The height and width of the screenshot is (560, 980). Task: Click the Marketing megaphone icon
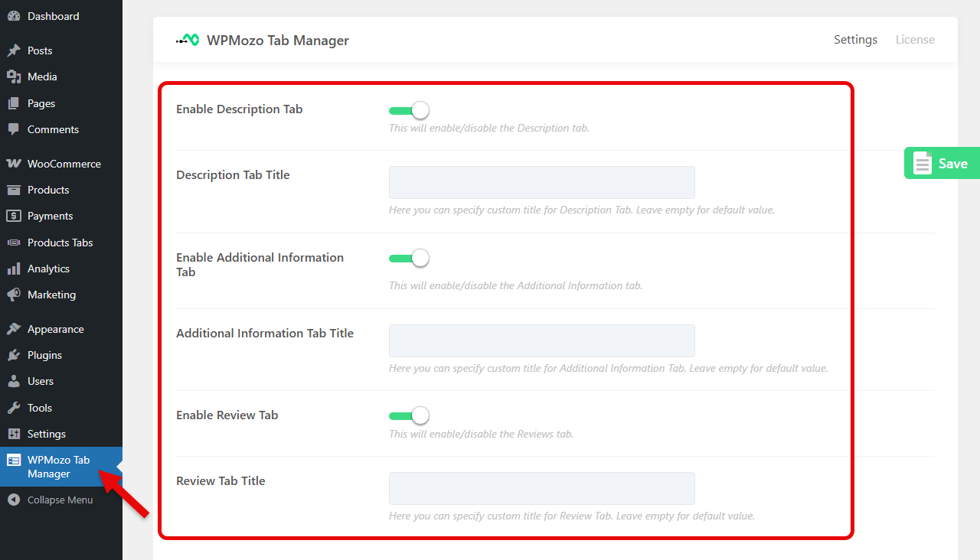tap(14, 295)
